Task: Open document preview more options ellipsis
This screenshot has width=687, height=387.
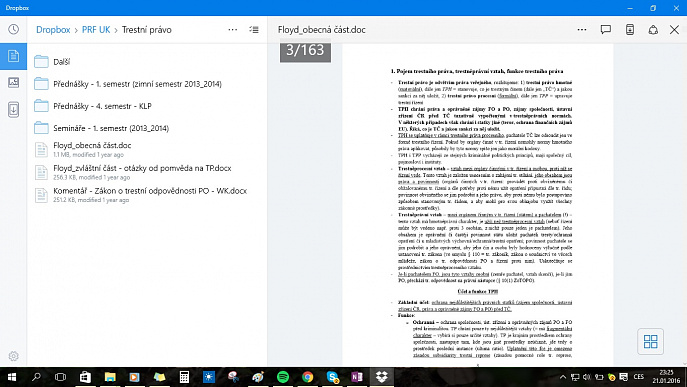Action: pyautogui.click(x=582, y=30)
